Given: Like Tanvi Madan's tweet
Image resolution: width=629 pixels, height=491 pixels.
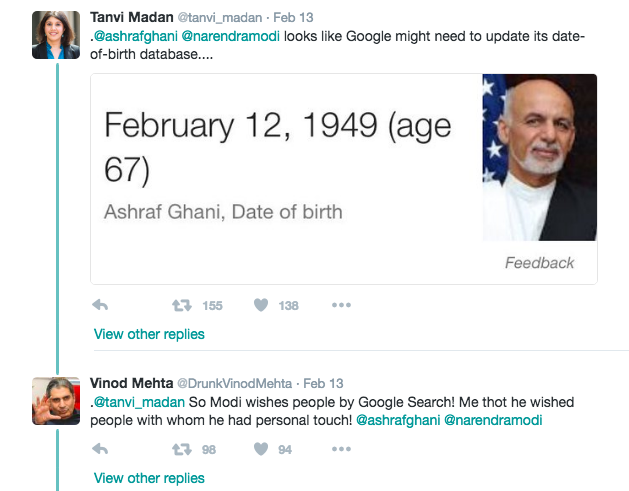Looking at the screenshot, I should click(x=261, y=305).
